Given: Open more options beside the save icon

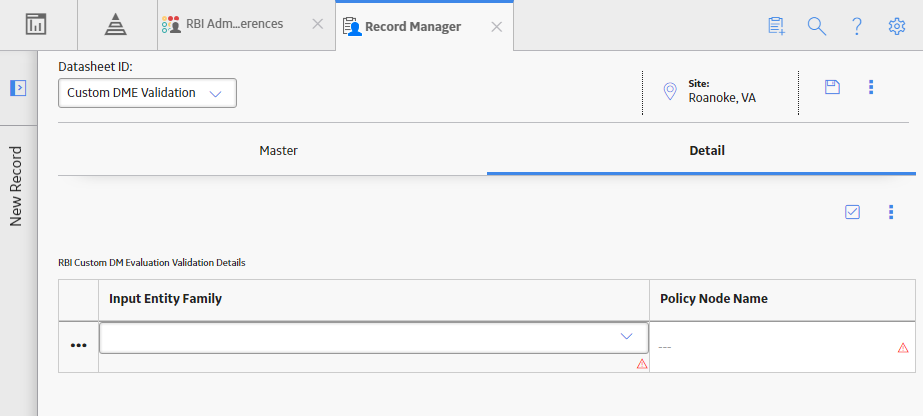Looking at the screenshot, I should (871, 87).
